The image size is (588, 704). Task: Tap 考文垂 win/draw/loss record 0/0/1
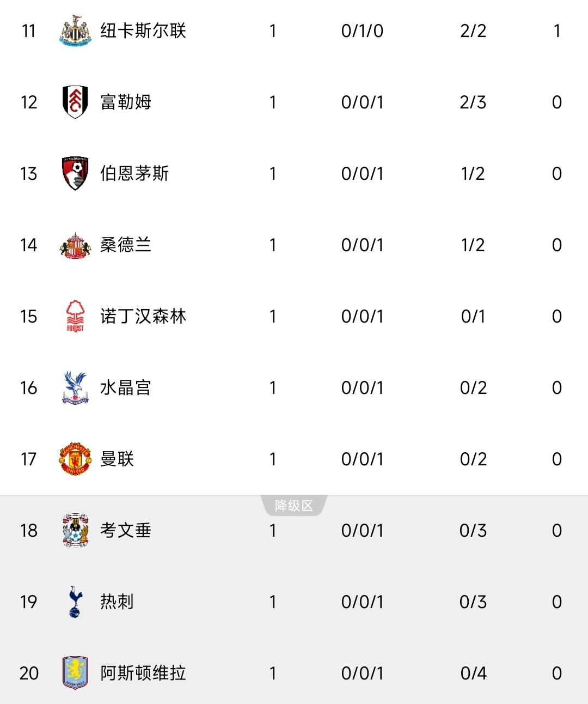(362, 530)
